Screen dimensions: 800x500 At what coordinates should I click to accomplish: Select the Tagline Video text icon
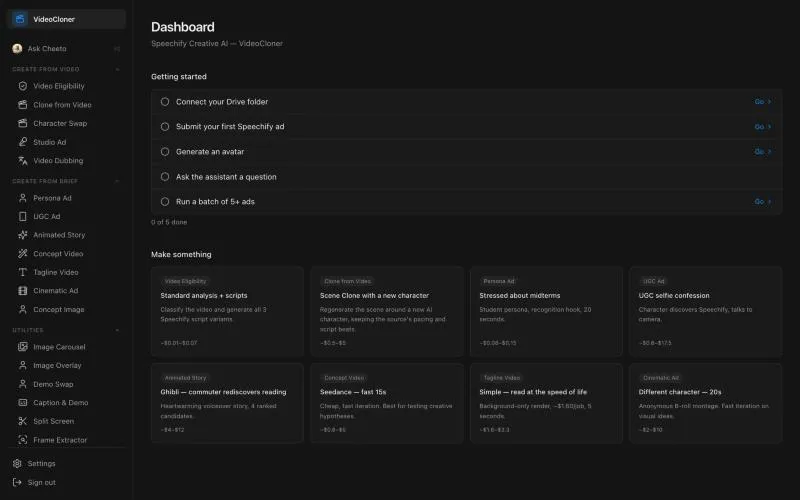tap(22, 272)
